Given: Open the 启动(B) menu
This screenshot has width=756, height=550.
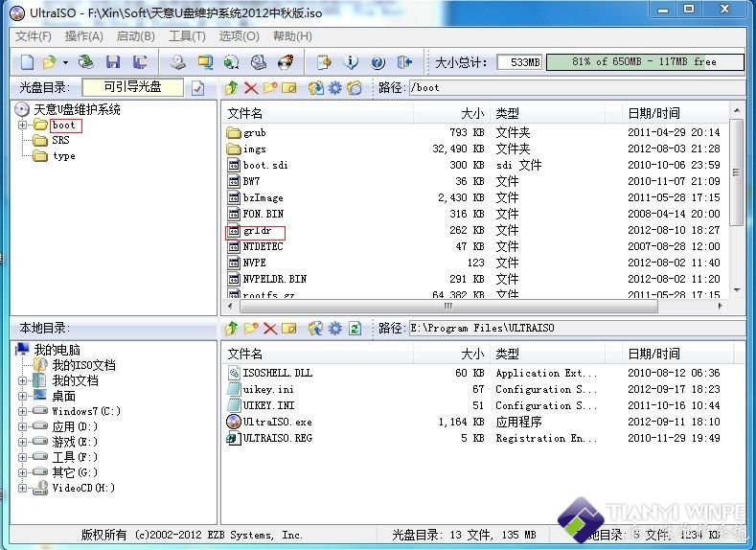Looking at the screenshot, I should (135, 36).
